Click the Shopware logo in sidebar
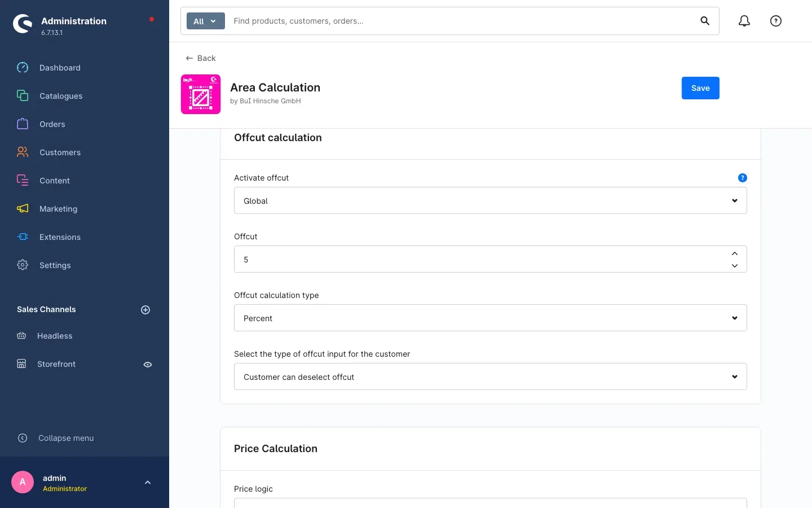This screenshot has width=812, height=508. (23, 24)
